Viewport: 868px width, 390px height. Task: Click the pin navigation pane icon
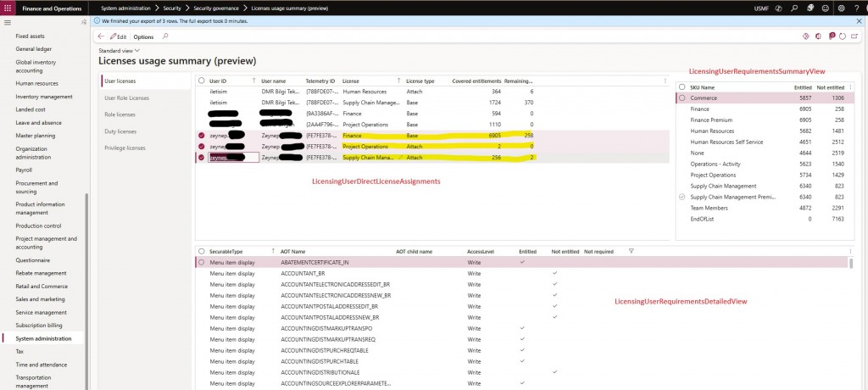coord(84,22)
